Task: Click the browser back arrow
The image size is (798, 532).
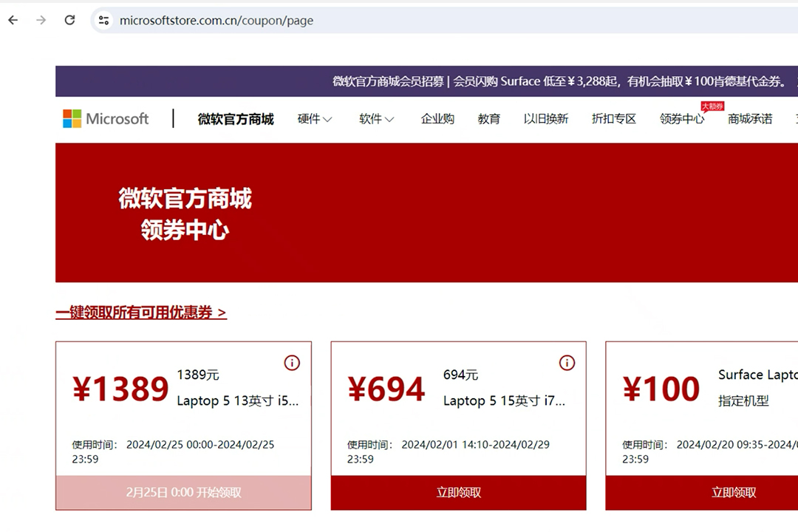Action: (x=12, y=20)
